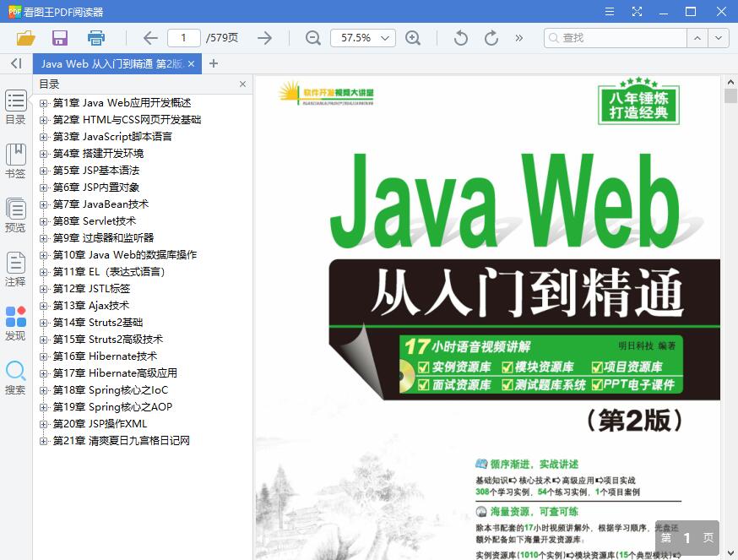Open the 发现 discover panel

tap(15, 323)
